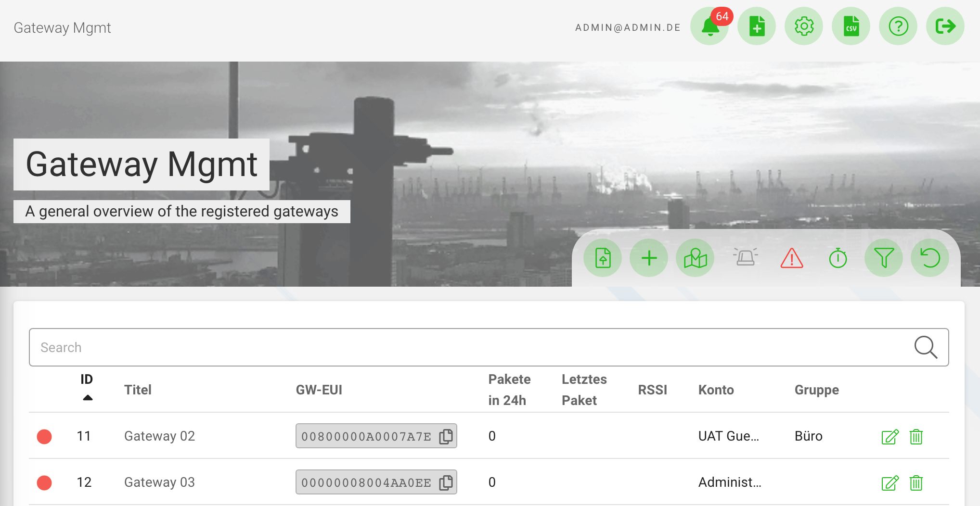Open the notifications bell with 64 alerts
The height and width of the screenshot is (506, 980).
[709, 26]
